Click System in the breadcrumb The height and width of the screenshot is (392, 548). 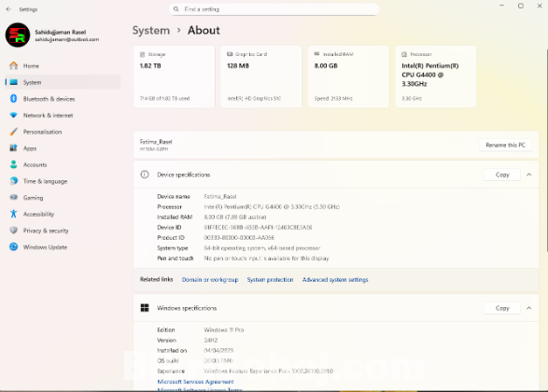151,31
